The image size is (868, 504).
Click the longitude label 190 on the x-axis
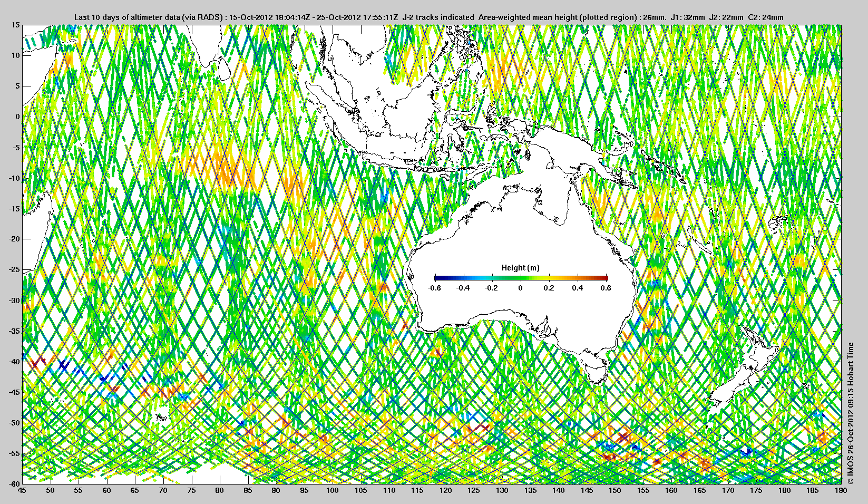click(x=841, y=490)
